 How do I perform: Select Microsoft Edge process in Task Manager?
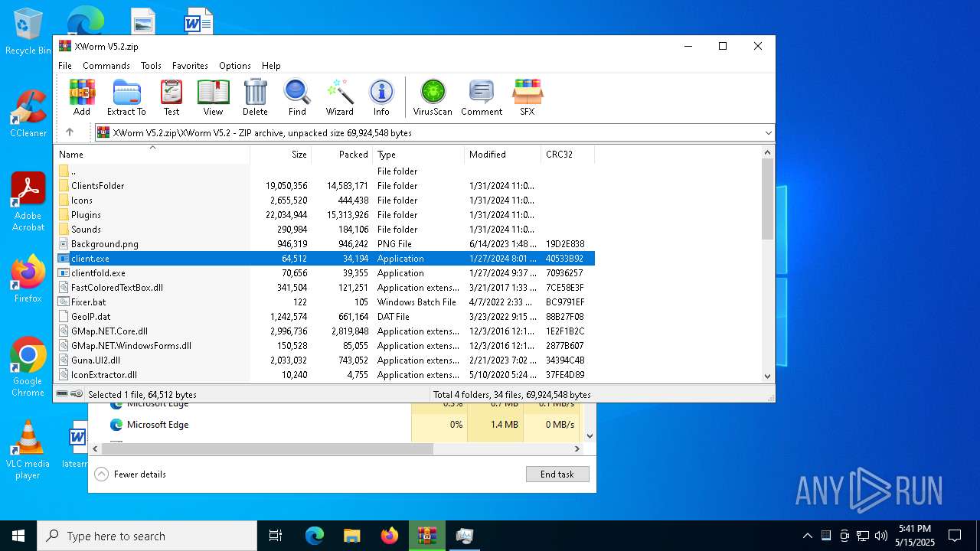(158, 425)
